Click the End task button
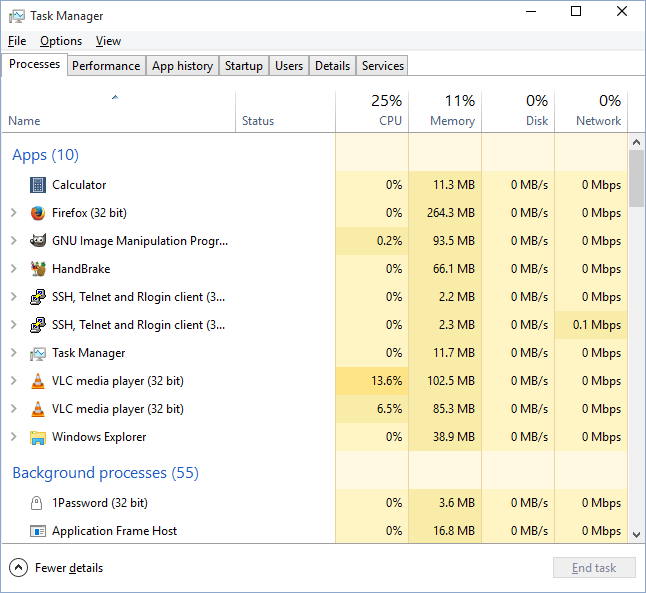The width and height of the screenshot is (646, 593). click(594, 568)
